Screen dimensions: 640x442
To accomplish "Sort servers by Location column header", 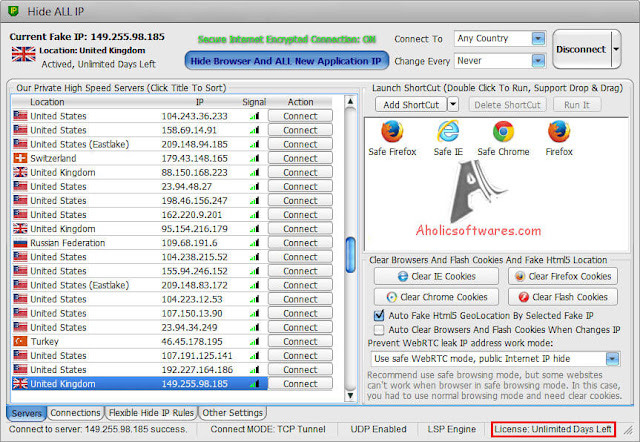I will click(47, 102).
